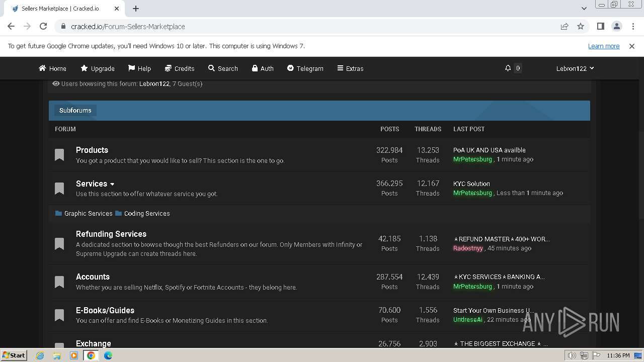Open File Explorer from taskbar
This screenshot has width=644, height=362.
click(57, 355)
